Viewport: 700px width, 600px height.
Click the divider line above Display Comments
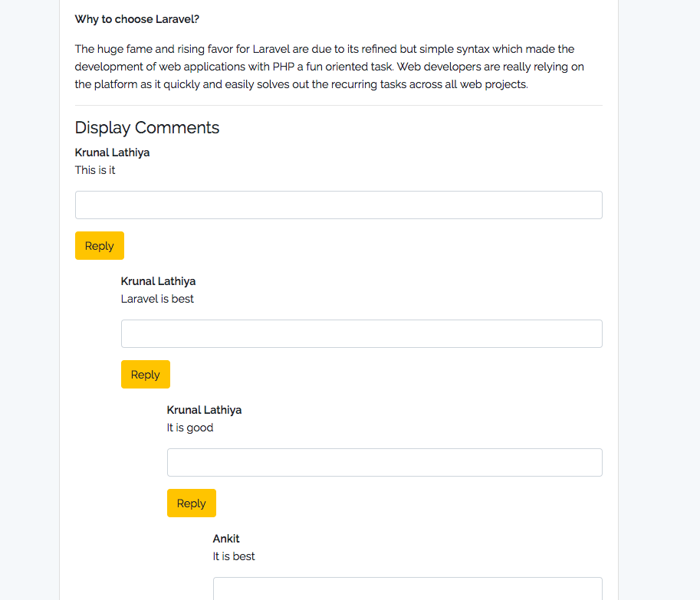pyautogui.click(x=338, y=106)
